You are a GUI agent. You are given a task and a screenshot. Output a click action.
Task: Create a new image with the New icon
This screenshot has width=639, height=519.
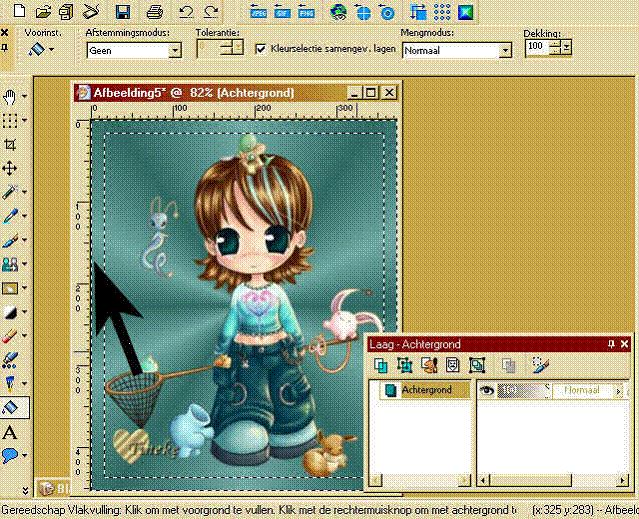tap(19, 11)
